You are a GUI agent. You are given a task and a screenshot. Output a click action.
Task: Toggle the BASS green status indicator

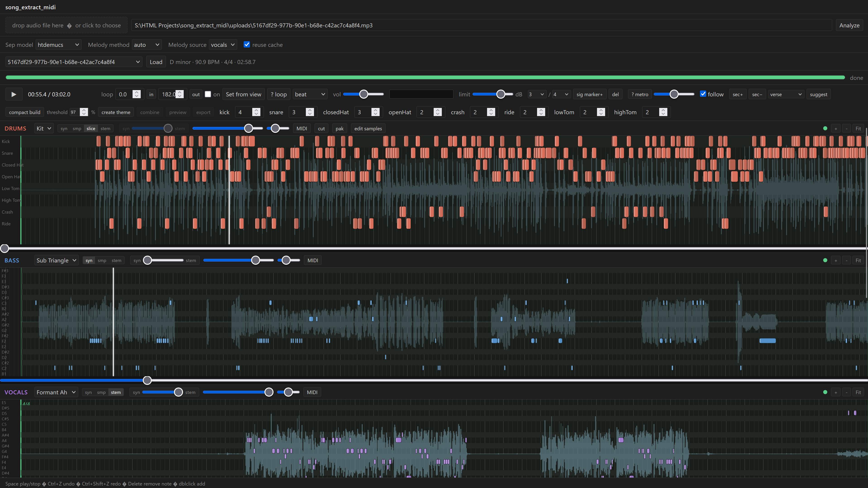825,260
